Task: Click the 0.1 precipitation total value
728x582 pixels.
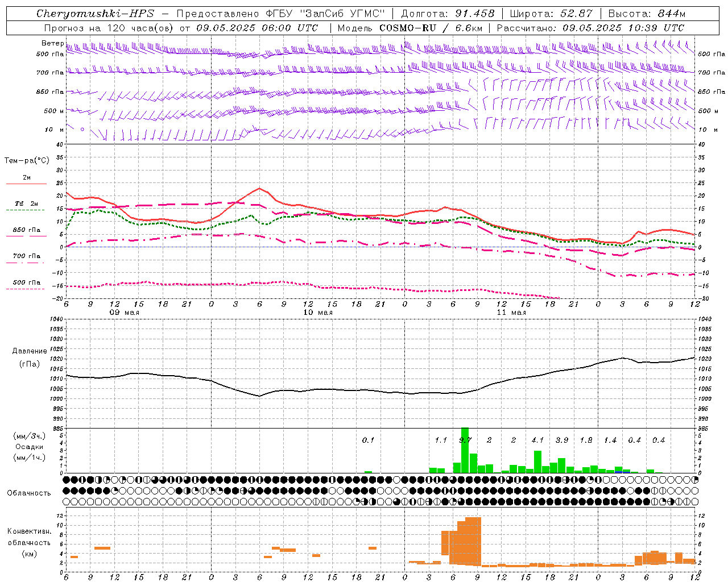Action: (x=368, y=440)
